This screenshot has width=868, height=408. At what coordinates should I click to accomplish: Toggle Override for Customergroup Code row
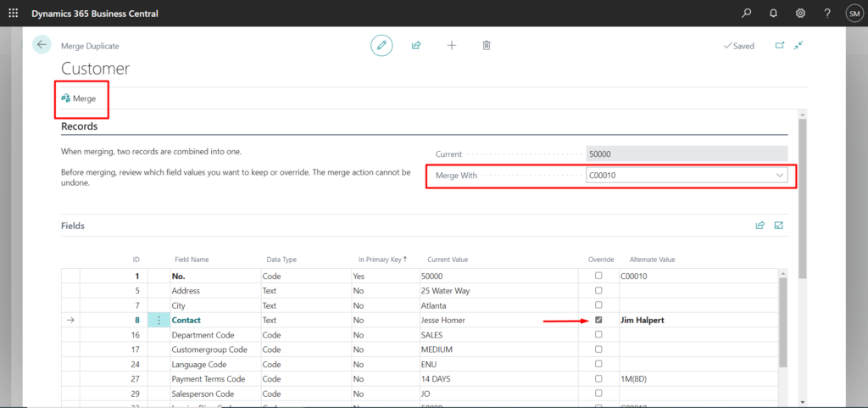pos(598,349)
